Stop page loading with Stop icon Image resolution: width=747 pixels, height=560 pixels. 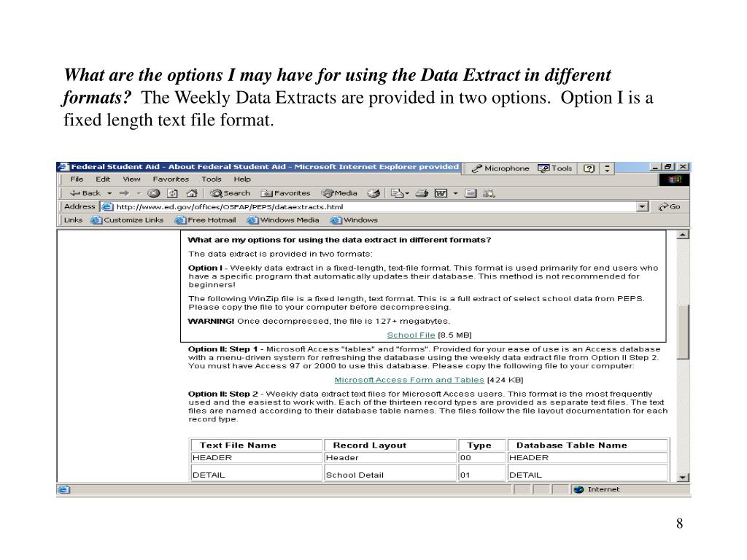point(153,193)
